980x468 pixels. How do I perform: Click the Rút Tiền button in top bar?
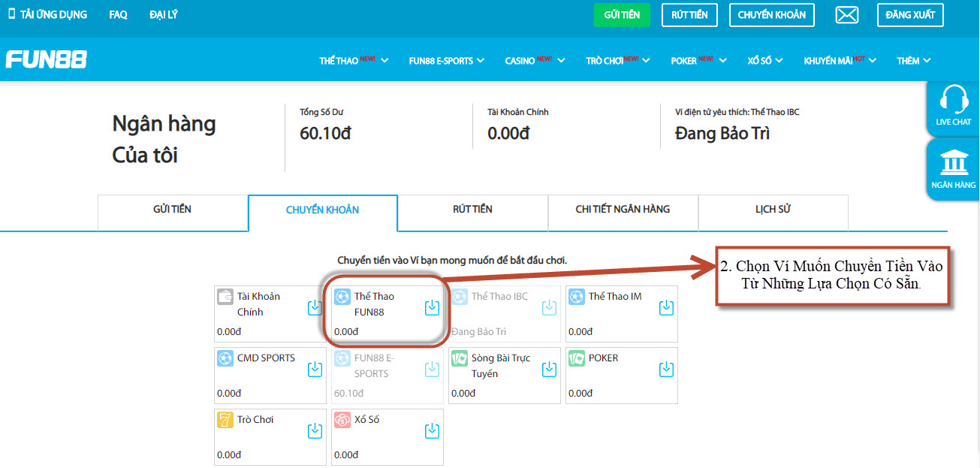[x=689, y=15]
